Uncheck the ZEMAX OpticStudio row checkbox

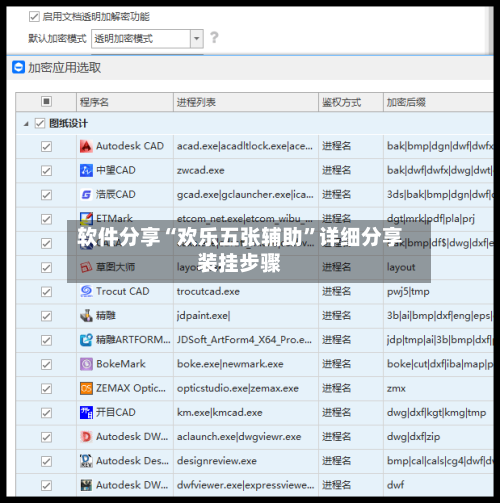46,389
